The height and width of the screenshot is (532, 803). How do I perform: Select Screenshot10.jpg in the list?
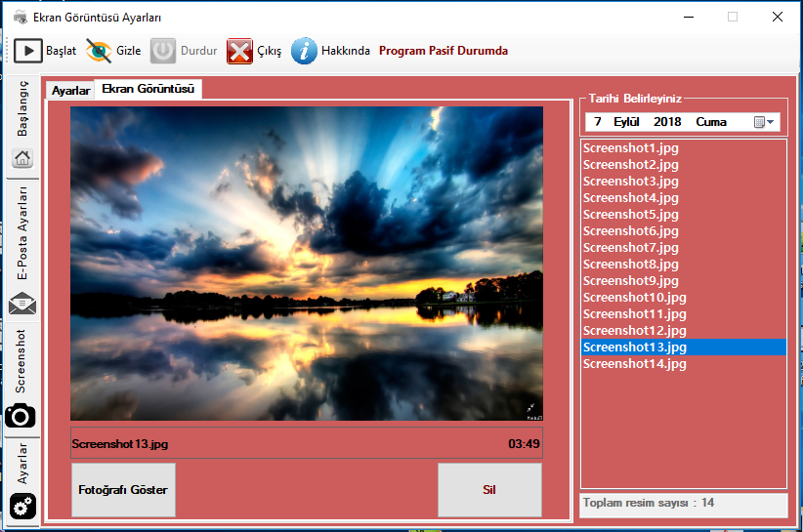(x=684, y=297)
